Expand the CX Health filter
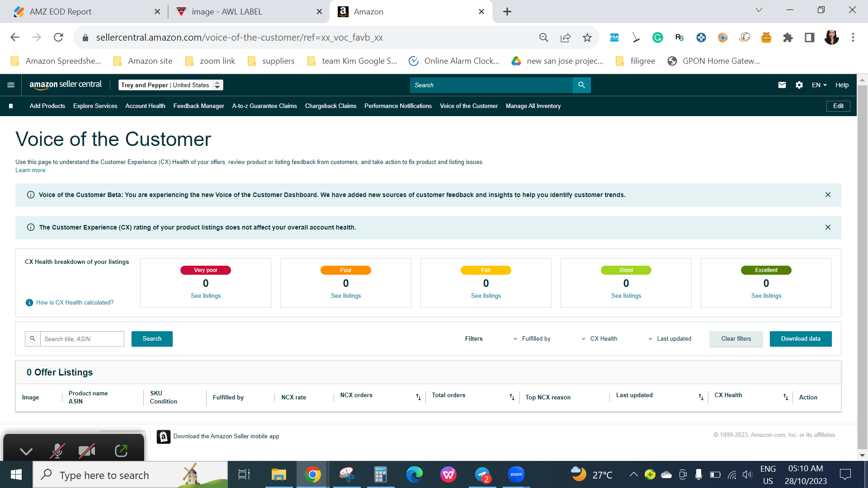This screenshot has height=488, width=868. pyautogui.click(x=599, y=339)
